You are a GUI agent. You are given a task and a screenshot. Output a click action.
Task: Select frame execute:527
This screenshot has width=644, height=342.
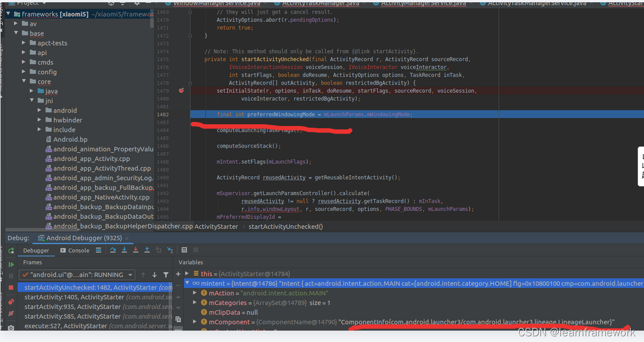coord(95,326)
